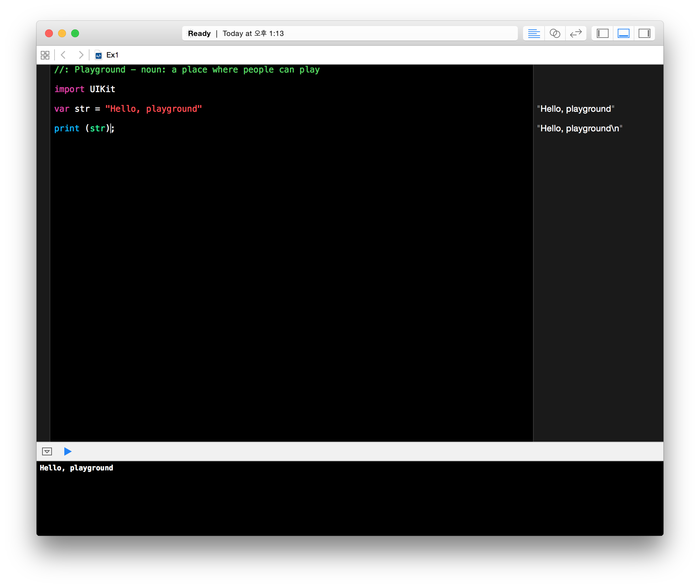Select the "Hello, playground\n" result in the sidebar
Viewport: 700px width, 588px height.
(580, 128)
